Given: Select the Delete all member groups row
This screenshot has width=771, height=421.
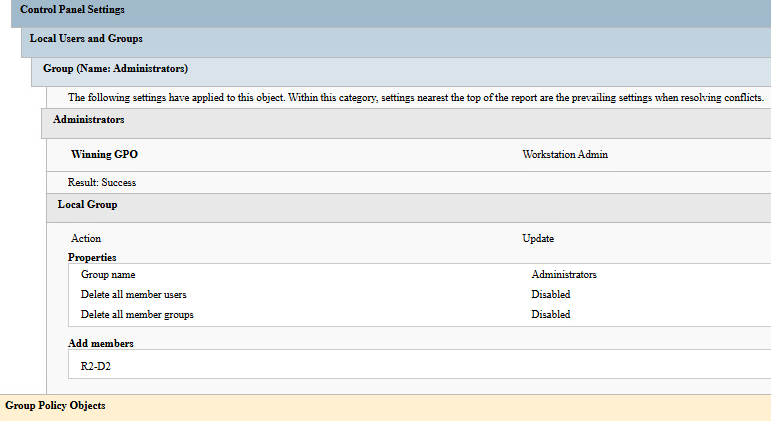Looking at the screenshot, I should [x=137, y=314].
